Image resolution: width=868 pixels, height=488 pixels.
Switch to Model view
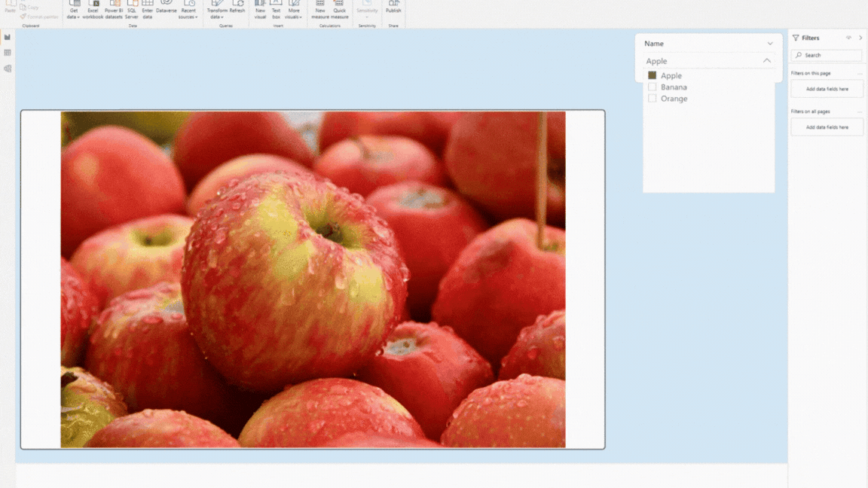pyautogui.click(x=8, y=69)
